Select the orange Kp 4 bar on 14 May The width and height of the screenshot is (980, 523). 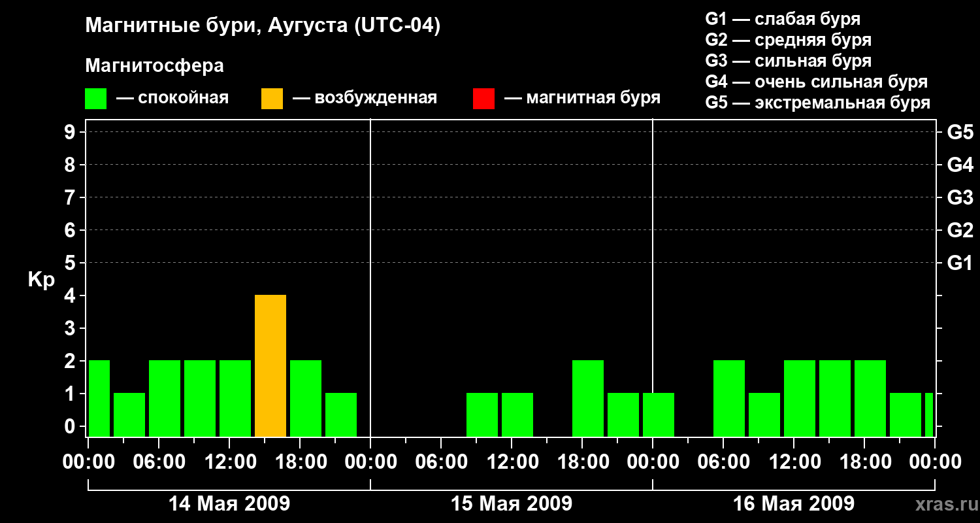pyautogui.click(x=270, y=365)
